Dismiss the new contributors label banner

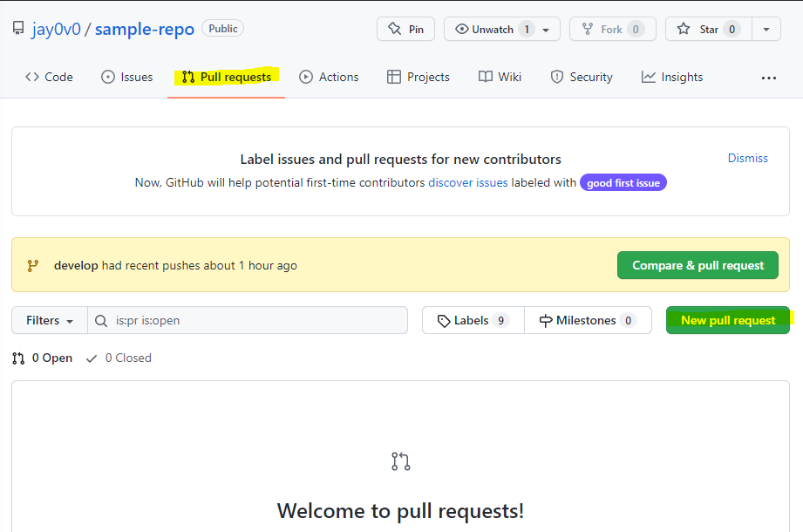pos(748,158)
